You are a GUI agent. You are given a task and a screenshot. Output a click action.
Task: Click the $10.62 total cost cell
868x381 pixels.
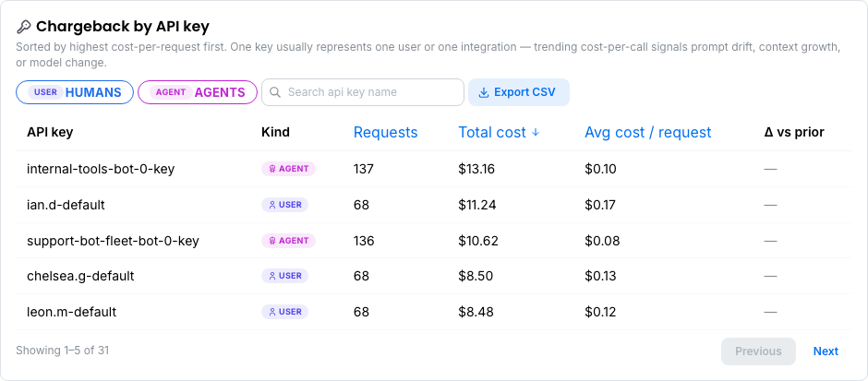tap(478, 241)
